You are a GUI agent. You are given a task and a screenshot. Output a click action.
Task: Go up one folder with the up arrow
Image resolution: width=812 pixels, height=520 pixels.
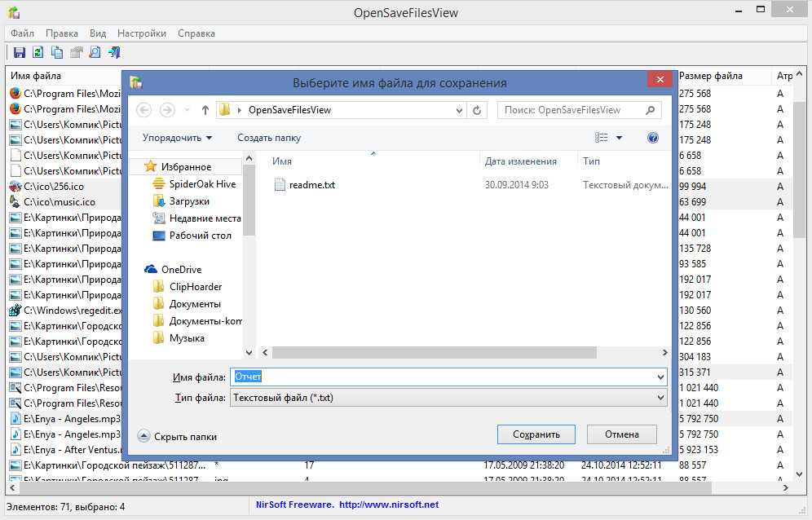[205, 110]
